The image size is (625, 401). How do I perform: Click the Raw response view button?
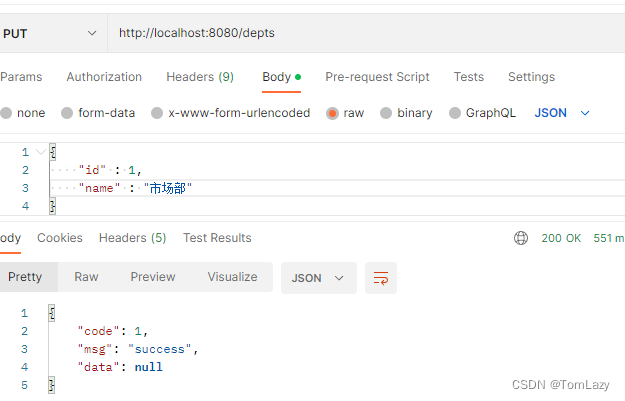86,277
